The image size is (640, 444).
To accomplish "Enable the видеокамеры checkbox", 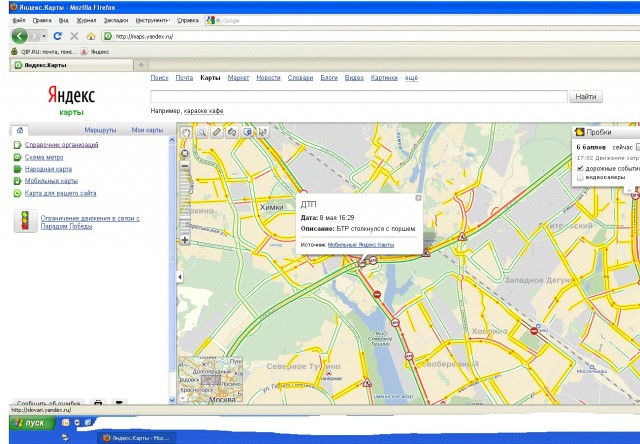I will [580, 178].
